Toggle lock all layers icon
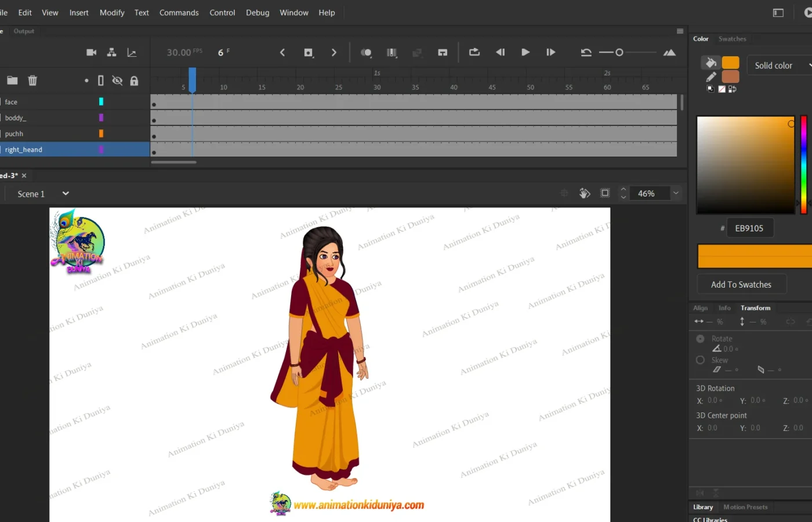812x522 pixels. (x=134, y=81)
